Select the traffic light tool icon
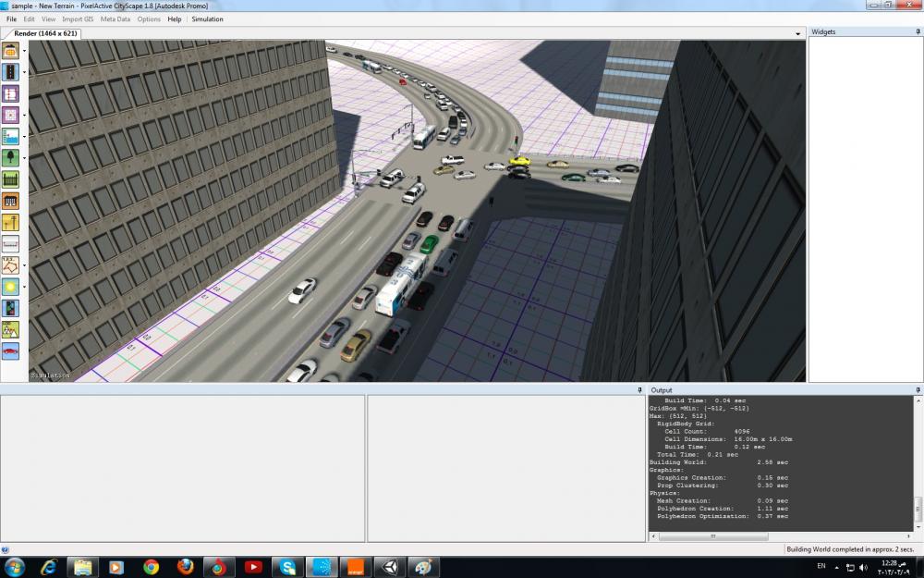Image resolution: width=924 pixels, height=578 pixels. (10, 308)
